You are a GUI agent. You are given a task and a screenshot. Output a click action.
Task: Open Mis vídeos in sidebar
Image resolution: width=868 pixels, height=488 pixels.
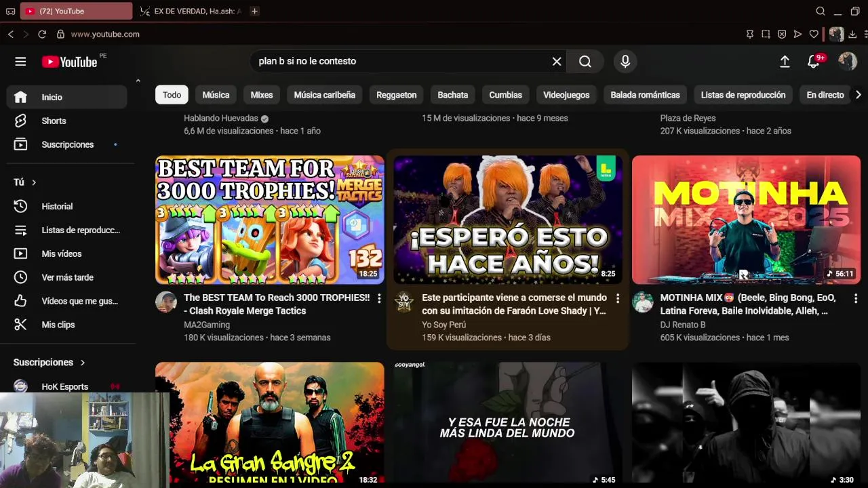pyautogui.click(x=67, y=253)
